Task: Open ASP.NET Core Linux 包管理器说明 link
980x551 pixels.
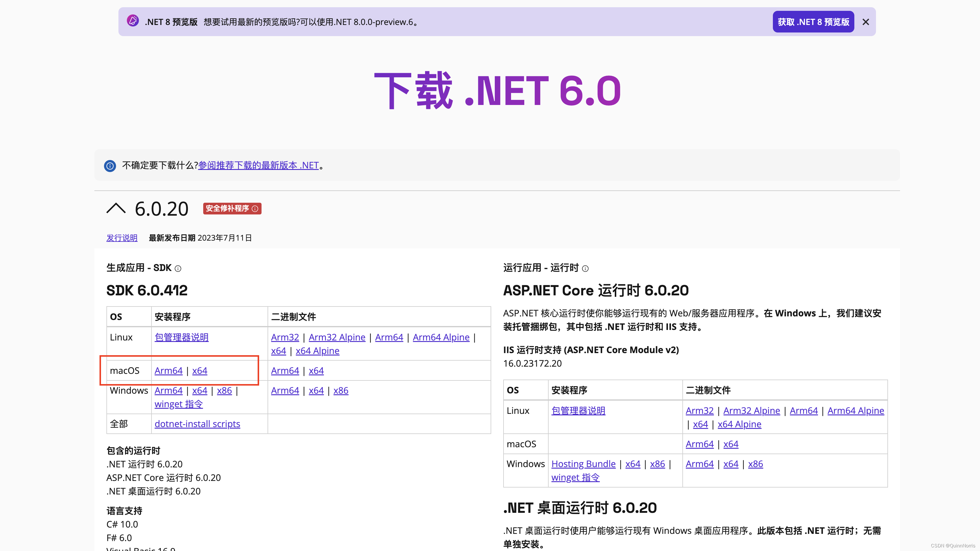Action: coord(578,411)
